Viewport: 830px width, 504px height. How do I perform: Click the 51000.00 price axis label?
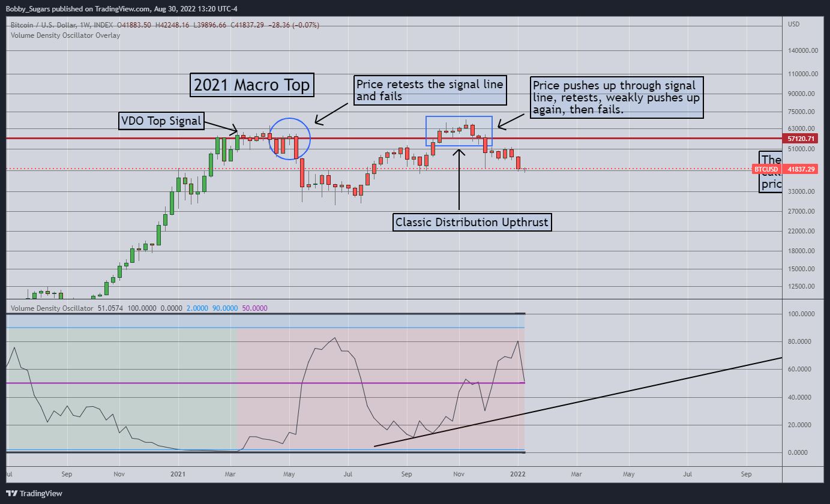(x=801, y=149)
